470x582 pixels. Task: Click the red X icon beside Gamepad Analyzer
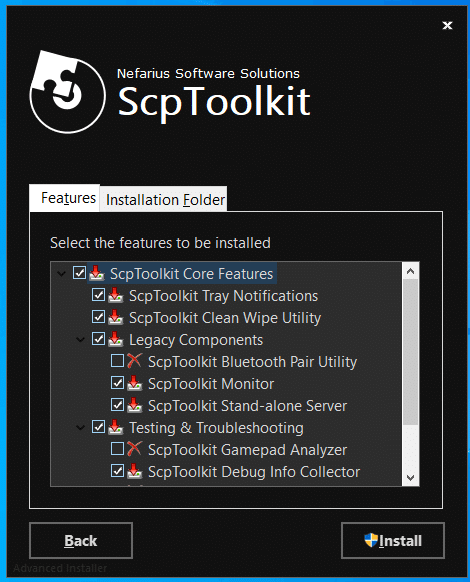point(134,449)
